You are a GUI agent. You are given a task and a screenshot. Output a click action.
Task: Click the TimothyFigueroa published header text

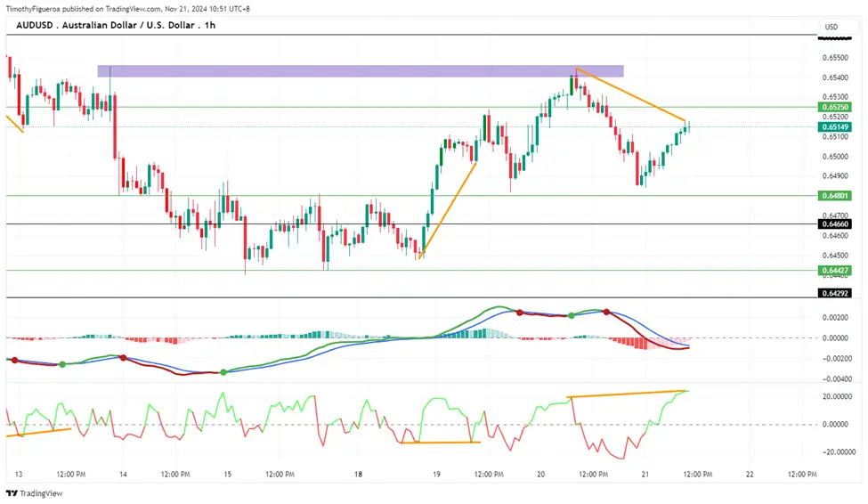128,9
